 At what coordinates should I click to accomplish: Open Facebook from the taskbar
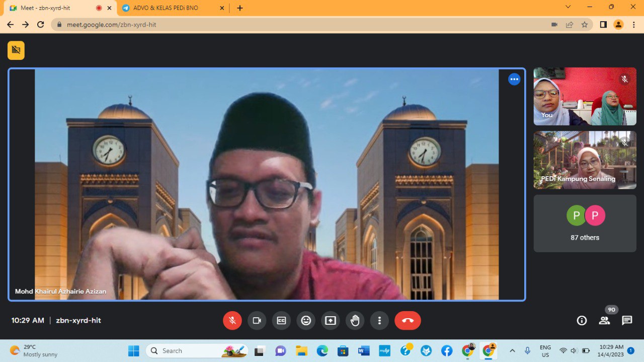click(447, 351)
